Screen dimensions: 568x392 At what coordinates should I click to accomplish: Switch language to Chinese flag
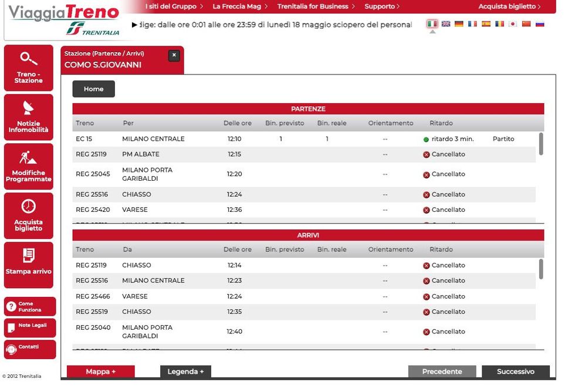(526, 24)
